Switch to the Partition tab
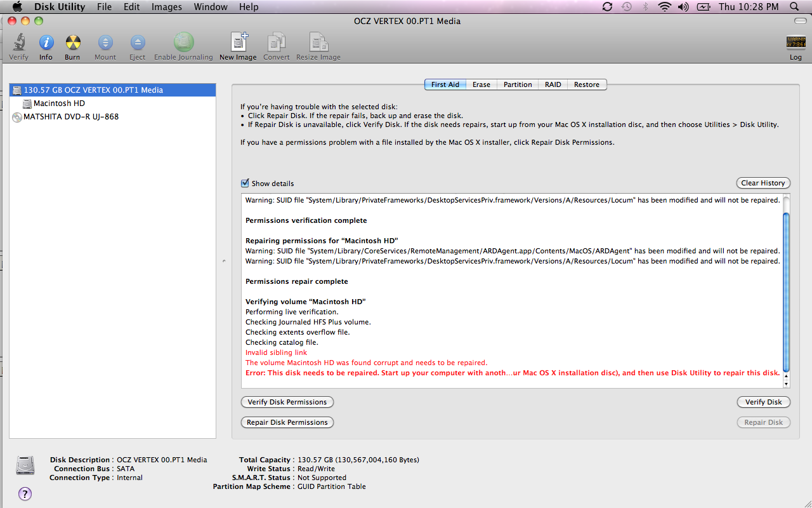Image resolution: width=812 pixels, height=508 pixels. click(518, 84)
